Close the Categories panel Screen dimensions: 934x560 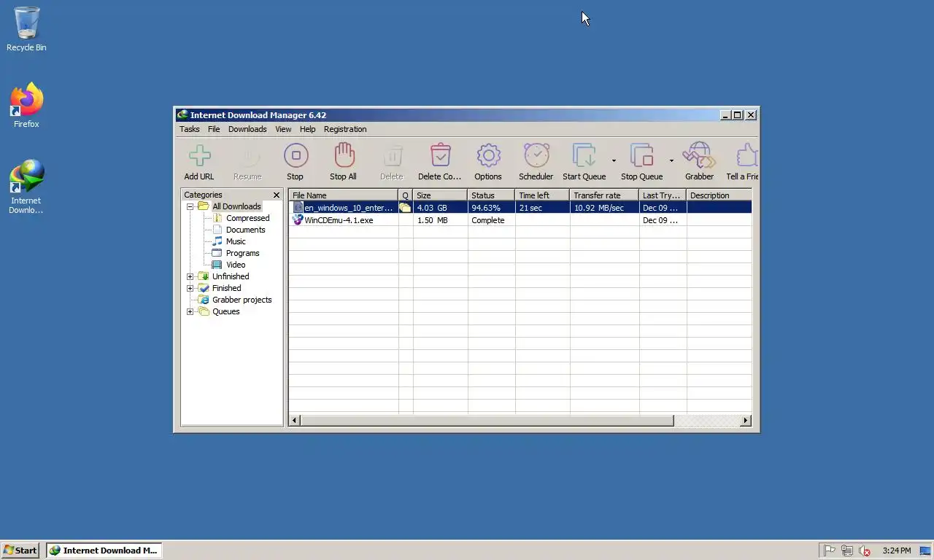coord(277,195)
